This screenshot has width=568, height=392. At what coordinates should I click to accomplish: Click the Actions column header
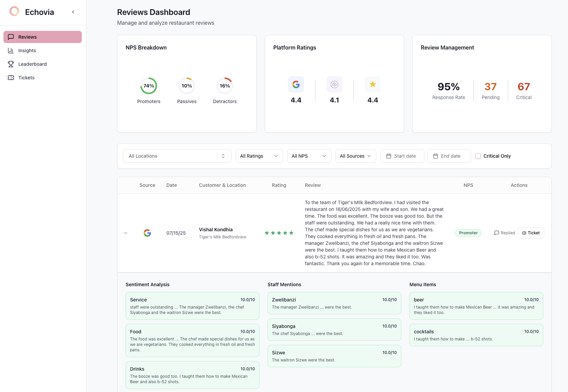[519, 185]
